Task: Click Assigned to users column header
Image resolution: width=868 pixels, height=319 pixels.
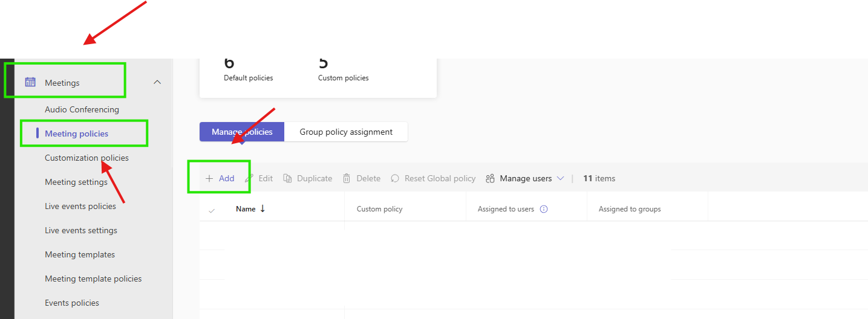Action: point(506,209)
